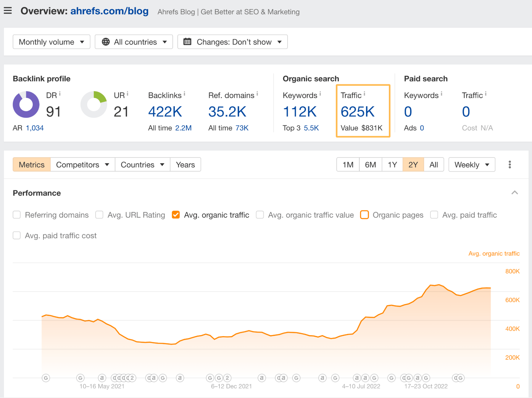Collapse the Performance section chevron

[515, 193]
